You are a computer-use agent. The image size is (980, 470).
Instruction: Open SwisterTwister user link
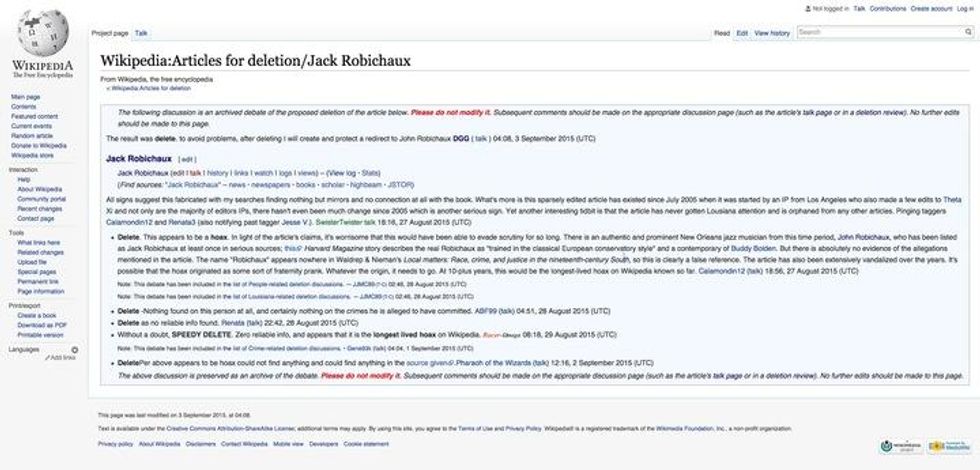pyautogui.click(x=339, y=222)
